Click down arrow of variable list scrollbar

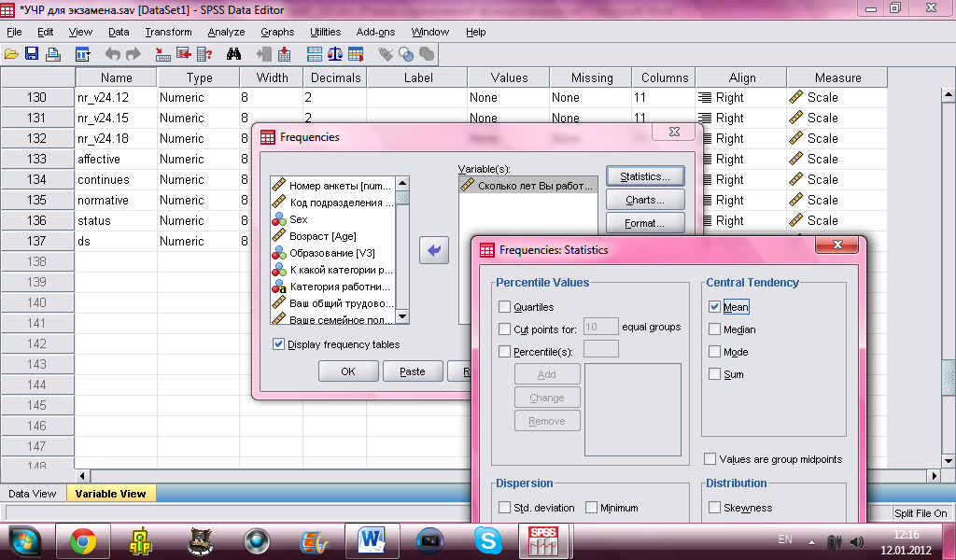[x=402, y=316]
